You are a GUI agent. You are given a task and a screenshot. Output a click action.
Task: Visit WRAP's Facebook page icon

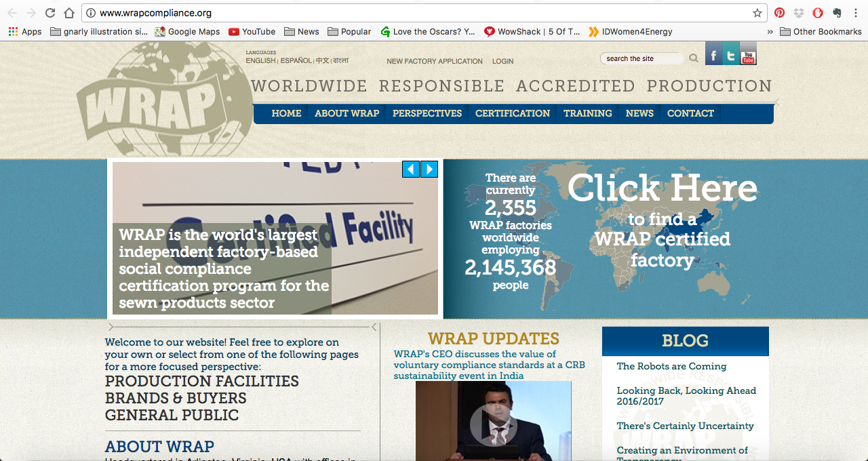tap(713, 53)
